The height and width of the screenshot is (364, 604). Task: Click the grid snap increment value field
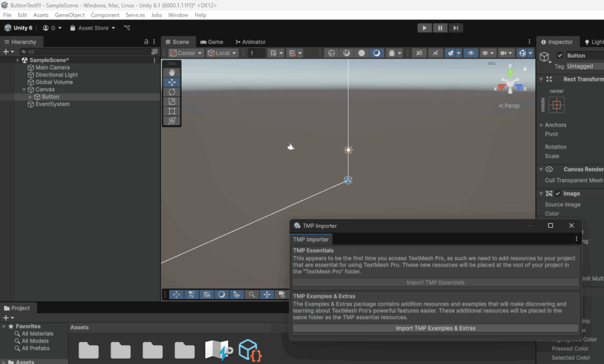[x=257, y=53]
